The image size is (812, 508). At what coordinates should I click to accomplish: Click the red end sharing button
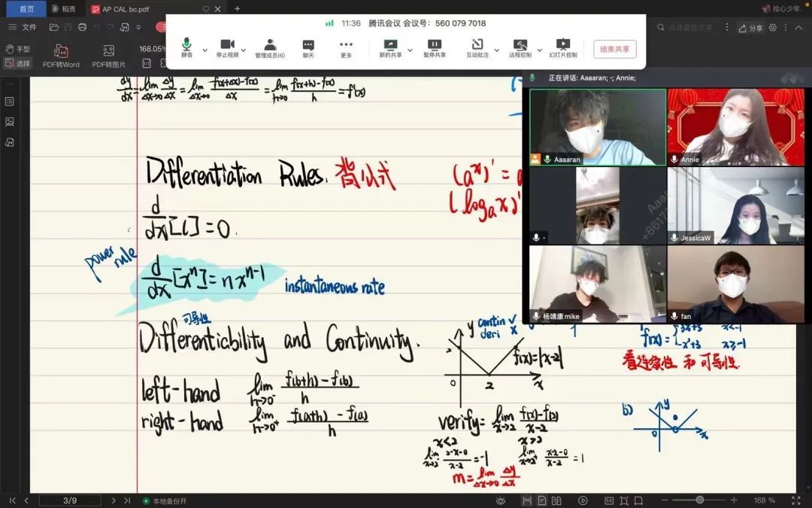coord(614,49)
